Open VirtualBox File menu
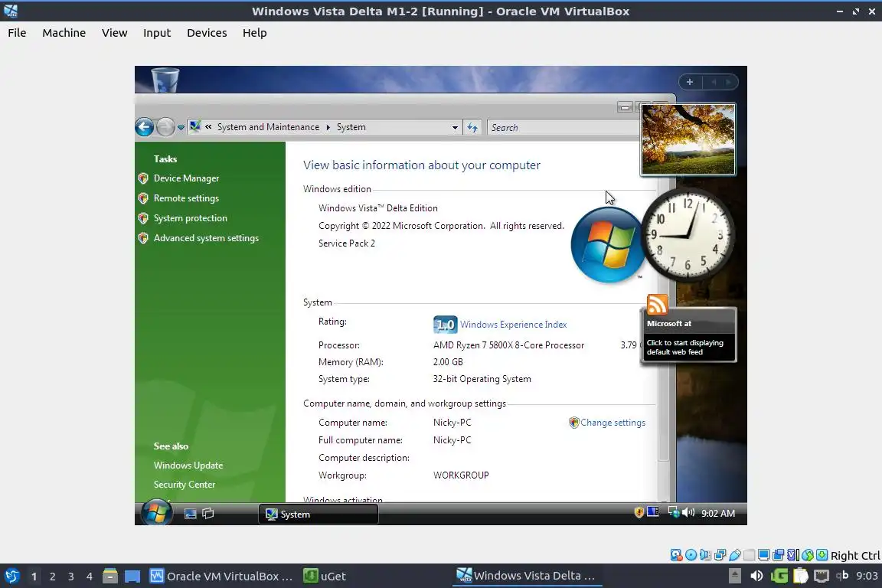Screen dimensions: 882x588 coord(17,33)
